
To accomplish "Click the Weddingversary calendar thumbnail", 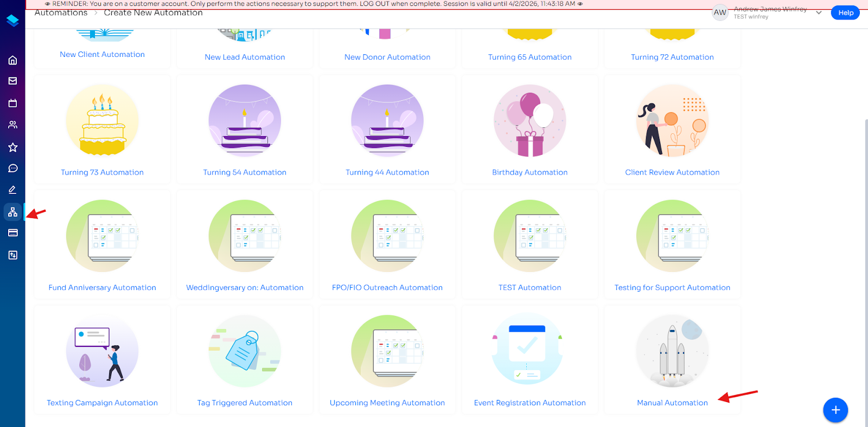I will pos(245,236).
